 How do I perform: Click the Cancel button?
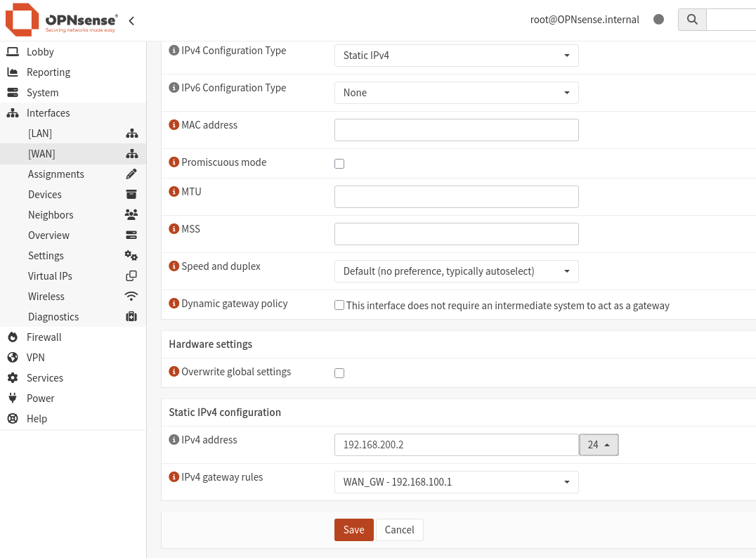(x=399, y=530)
